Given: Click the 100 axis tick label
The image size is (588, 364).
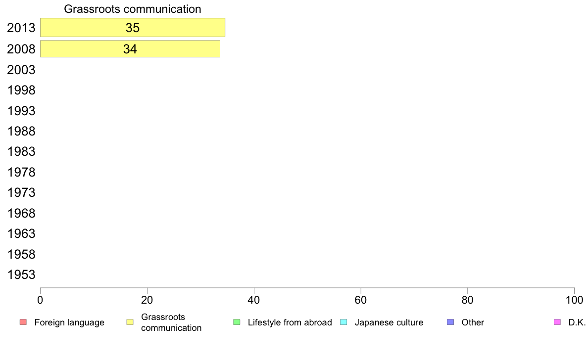Looking at the screenshot, I should point(574,300).
